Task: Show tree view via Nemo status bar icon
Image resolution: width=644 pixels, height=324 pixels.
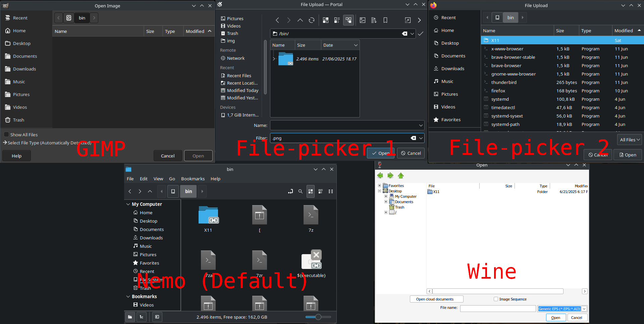Action: (x=142, y=317)
